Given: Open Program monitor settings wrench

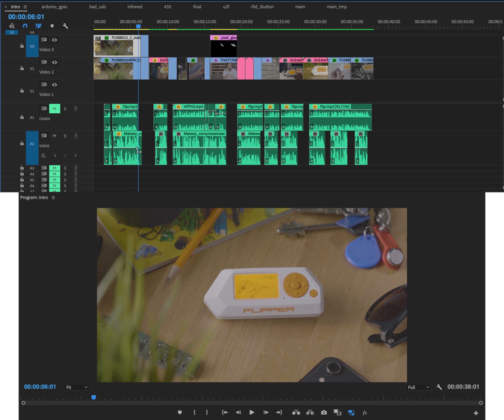Looking at the screenshot, I should (439, 387).
